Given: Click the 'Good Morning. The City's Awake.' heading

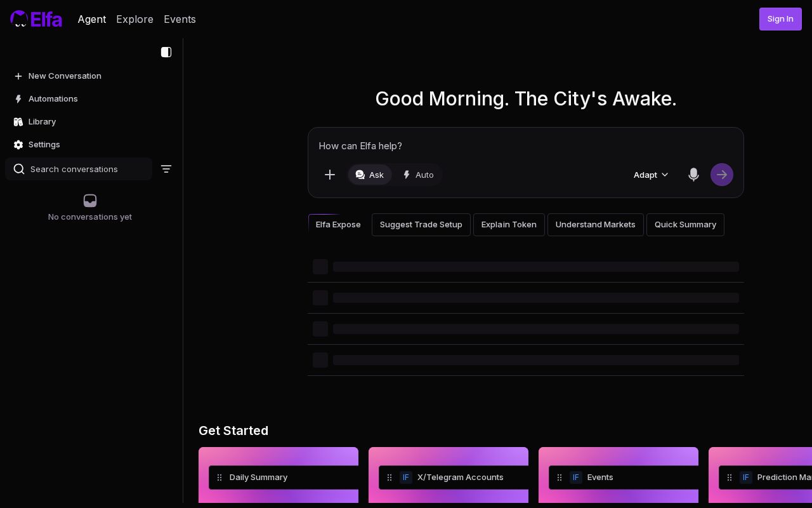Looking at the screenshot, I should [x=526, y=99].
